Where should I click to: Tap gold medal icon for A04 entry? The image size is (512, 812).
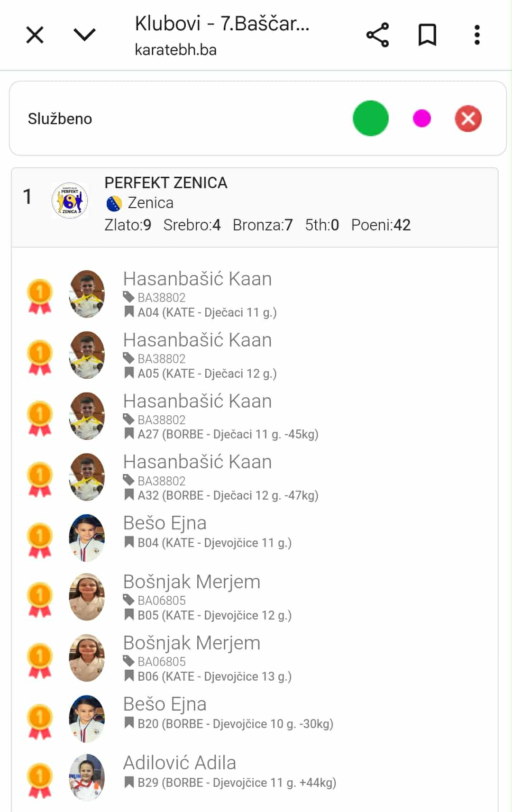(40, 296)
